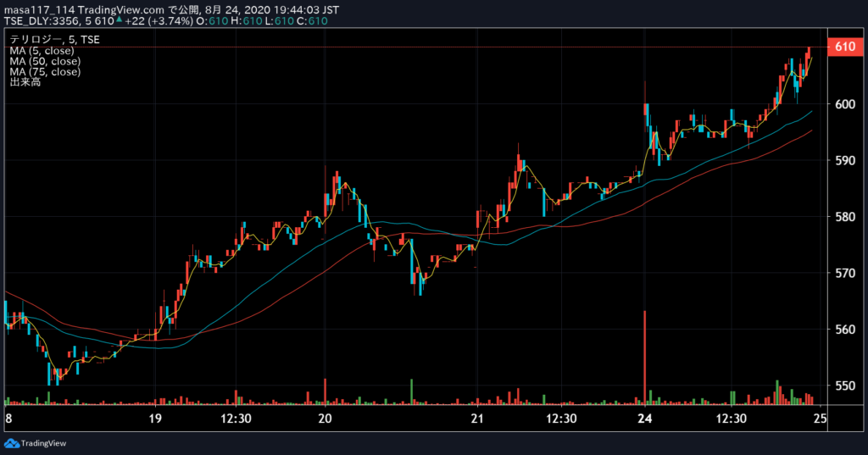Image resolution: width=868 pixels, height=455 pixels.
Task: Click the 580 price axis label
Action: tap(845, 216)
